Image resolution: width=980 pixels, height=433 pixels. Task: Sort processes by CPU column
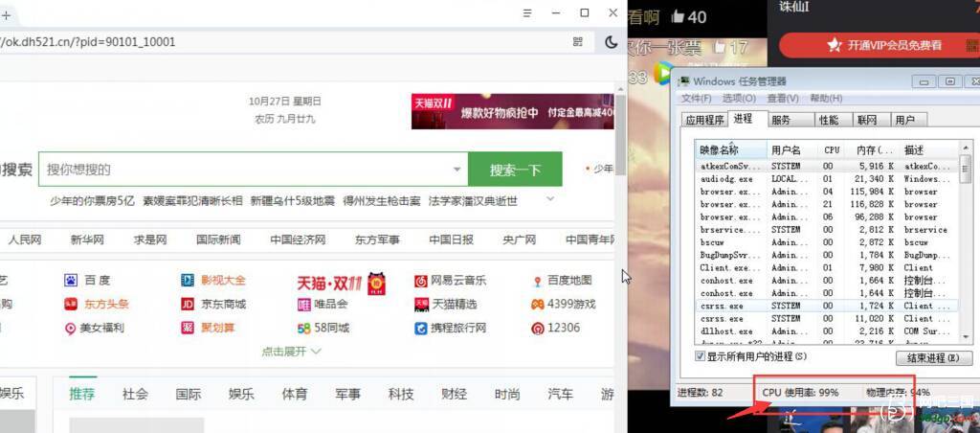[x=832, y=150]
